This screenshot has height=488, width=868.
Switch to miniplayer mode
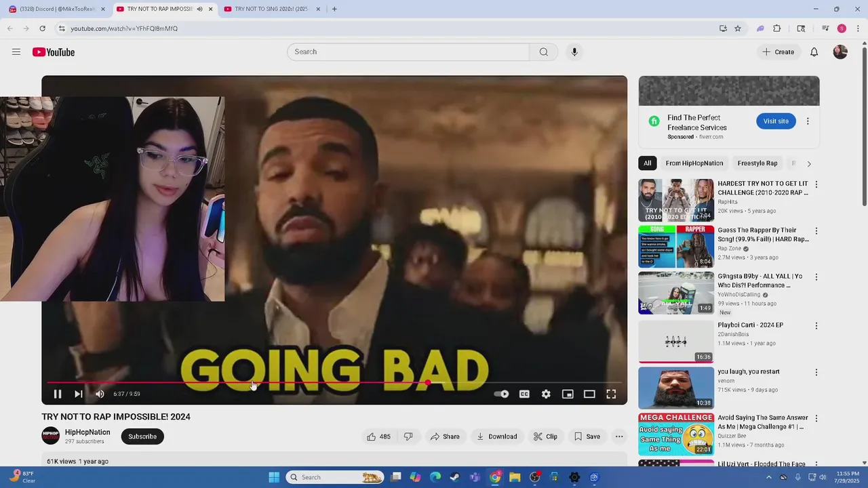pyautogui.click(x=568, y=394)
